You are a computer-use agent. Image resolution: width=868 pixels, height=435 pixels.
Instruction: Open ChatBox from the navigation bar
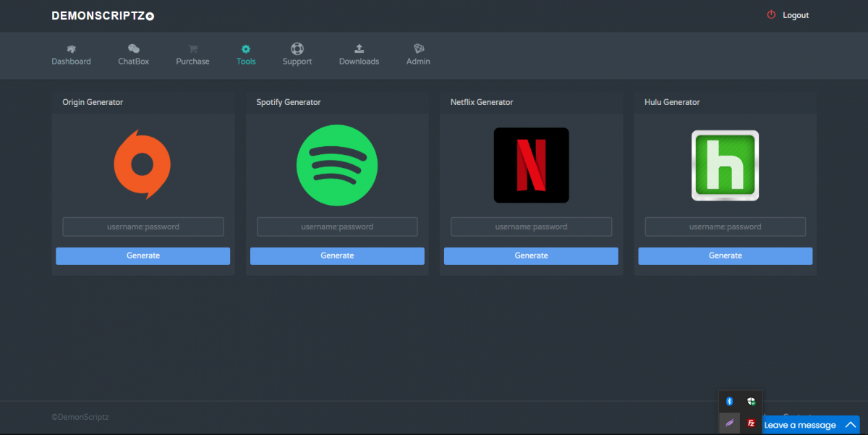tap(133, 49)
